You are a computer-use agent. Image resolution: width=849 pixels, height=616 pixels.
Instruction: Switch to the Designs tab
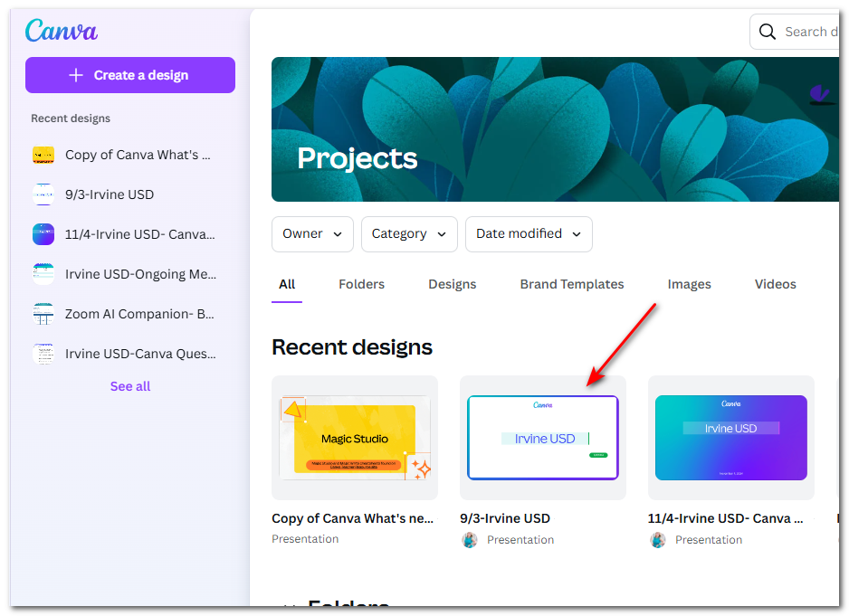453,284
